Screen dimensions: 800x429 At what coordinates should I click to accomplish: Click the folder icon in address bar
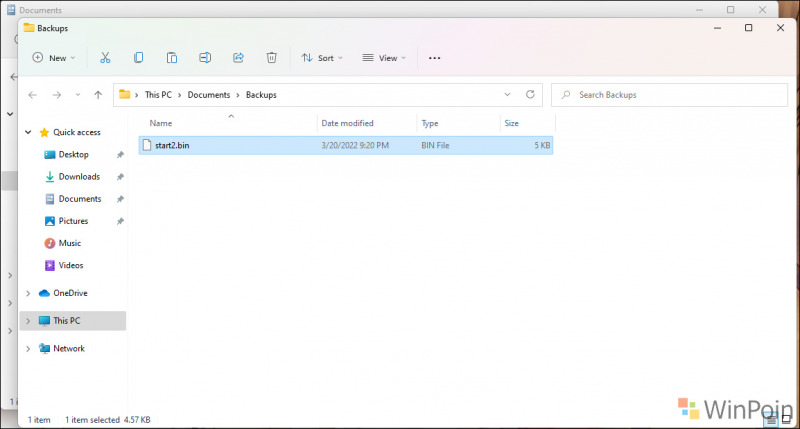[x=124, y=94]
